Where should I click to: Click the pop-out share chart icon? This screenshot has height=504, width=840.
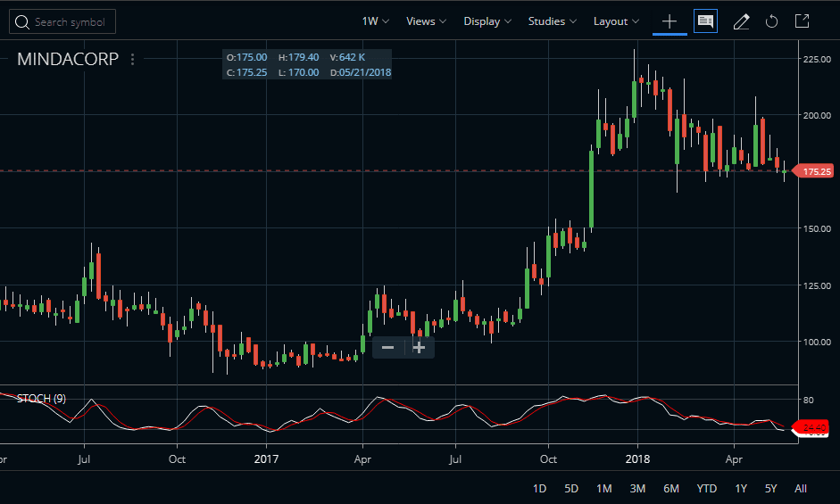pyautogui.click(x=802, y=21)
